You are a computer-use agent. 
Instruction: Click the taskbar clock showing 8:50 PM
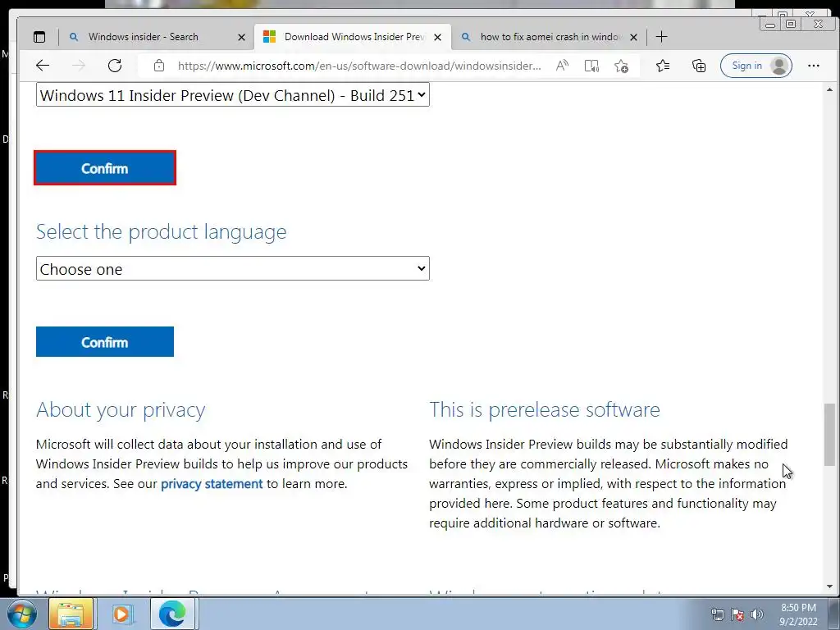pos(798,614)
